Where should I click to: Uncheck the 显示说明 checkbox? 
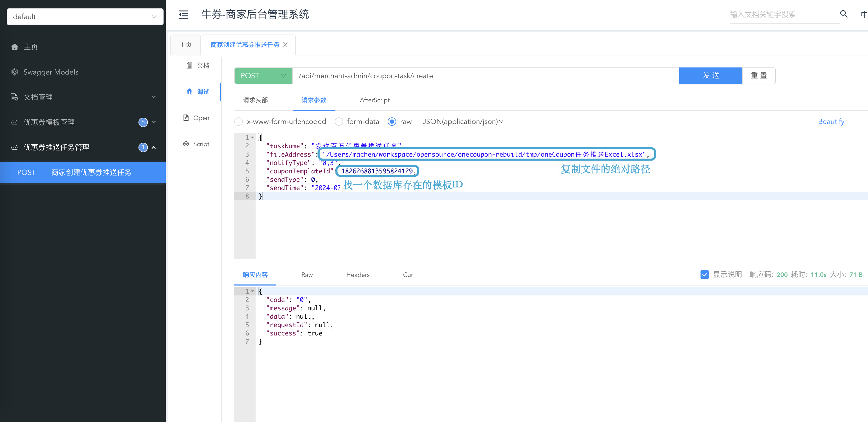point(704,274)
